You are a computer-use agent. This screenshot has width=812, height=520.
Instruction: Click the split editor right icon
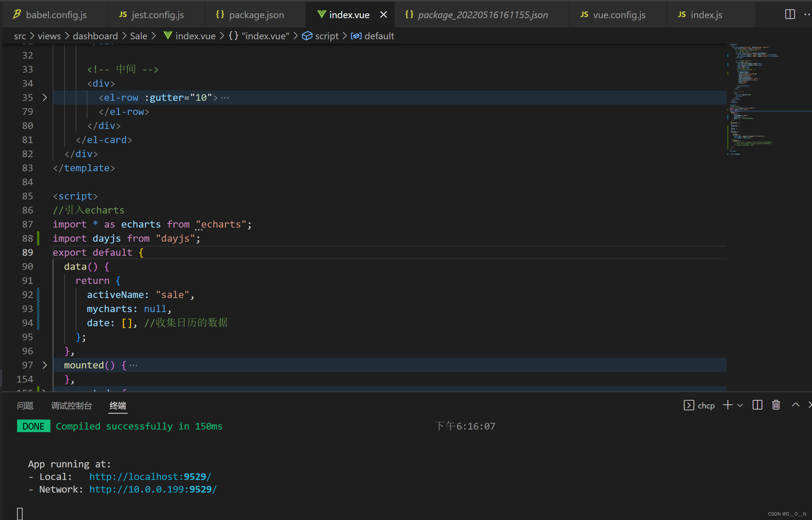coord(790,14)
